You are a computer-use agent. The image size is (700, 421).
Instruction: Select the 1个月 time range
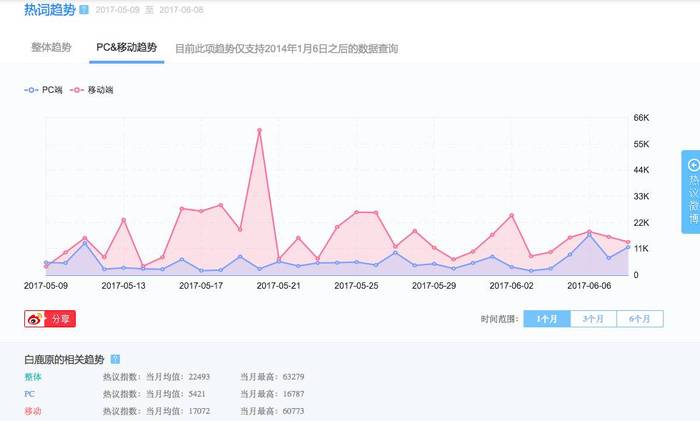547,319
